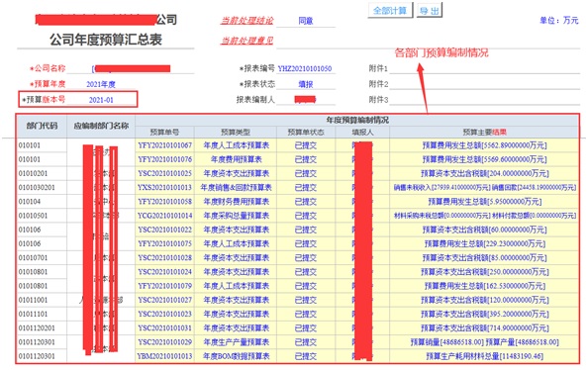Open budget order YSC20210101024

pos(164,272)
